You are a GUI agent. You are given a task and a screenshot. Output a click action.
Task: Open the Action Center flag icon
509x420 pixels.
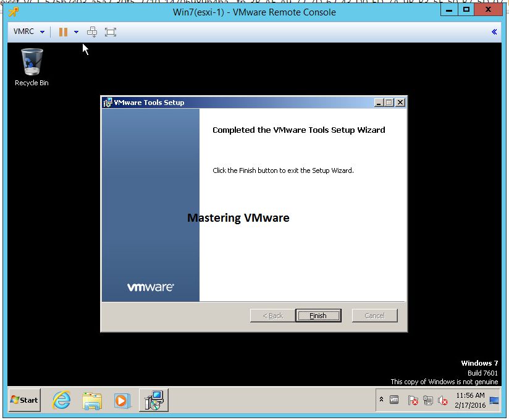[x=413, y=400]
